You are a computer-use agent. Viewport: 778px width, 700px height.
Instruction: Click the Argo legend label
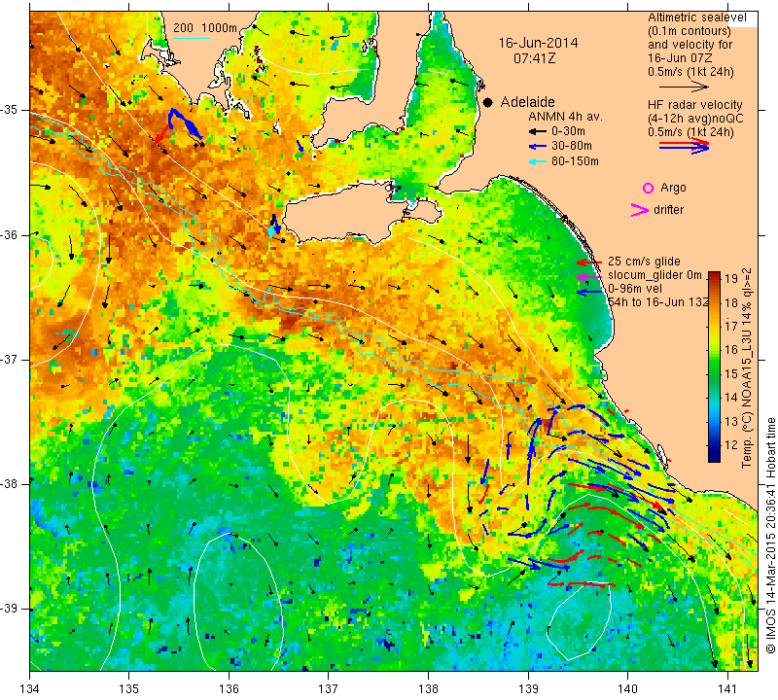pyautogui.click(x=673, y=188)
